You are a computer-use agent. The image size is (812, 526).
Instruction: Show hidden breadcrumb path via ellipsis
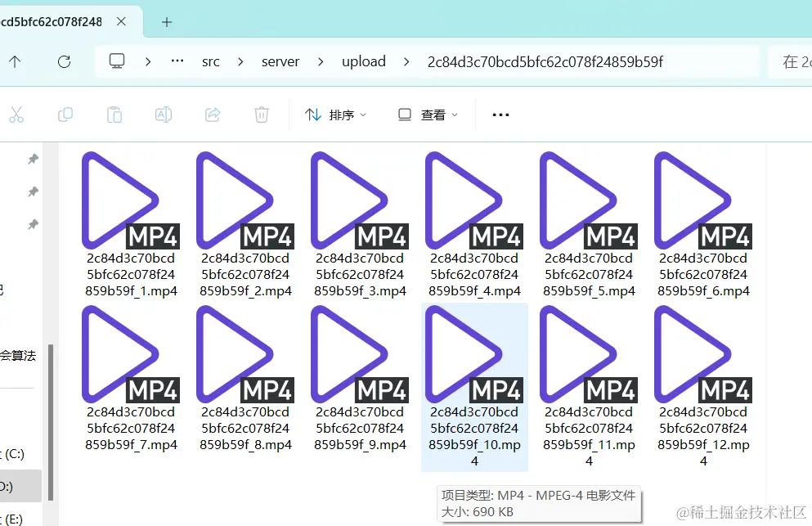coord(177,61)
